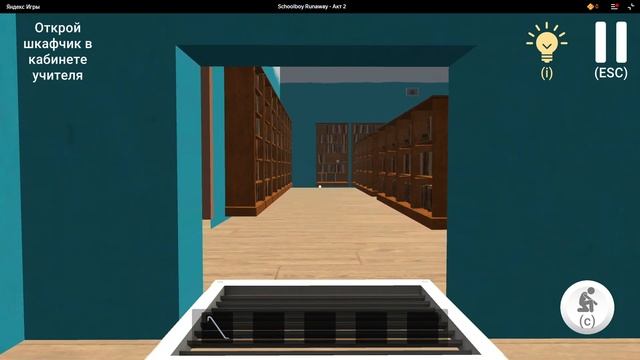Viewport: 640px width, 360px height.
Task: Open the lightbulb hint (i)
Action: pyautogui.click(x=547, y=50)
